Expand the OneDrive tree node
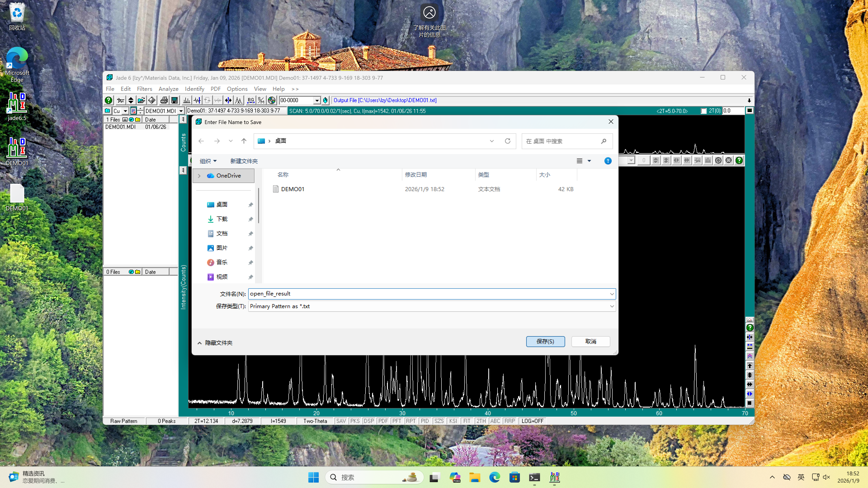The width and height of the screenshot is (868, 488). point(199,176)
